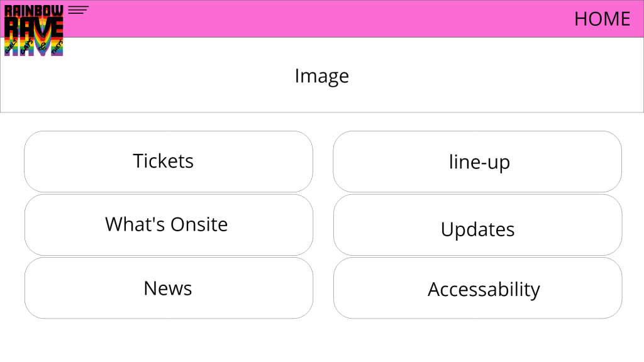Click the pink header bar

point(314,19)
